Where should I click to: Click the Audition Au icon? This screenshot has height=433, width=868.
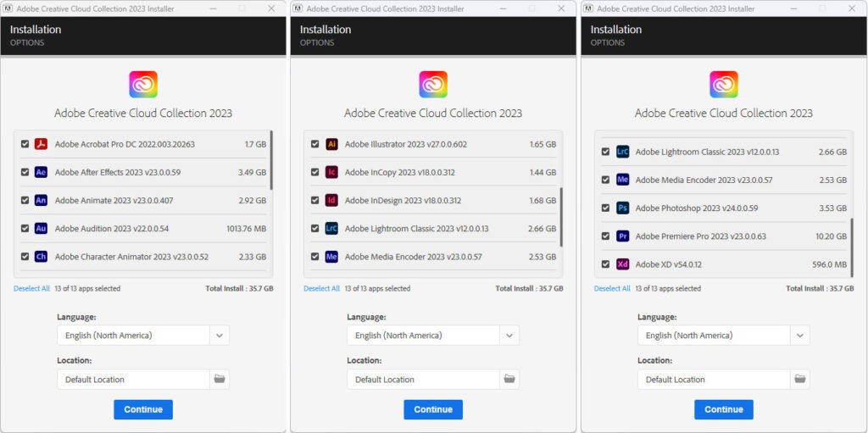[41, 228]
